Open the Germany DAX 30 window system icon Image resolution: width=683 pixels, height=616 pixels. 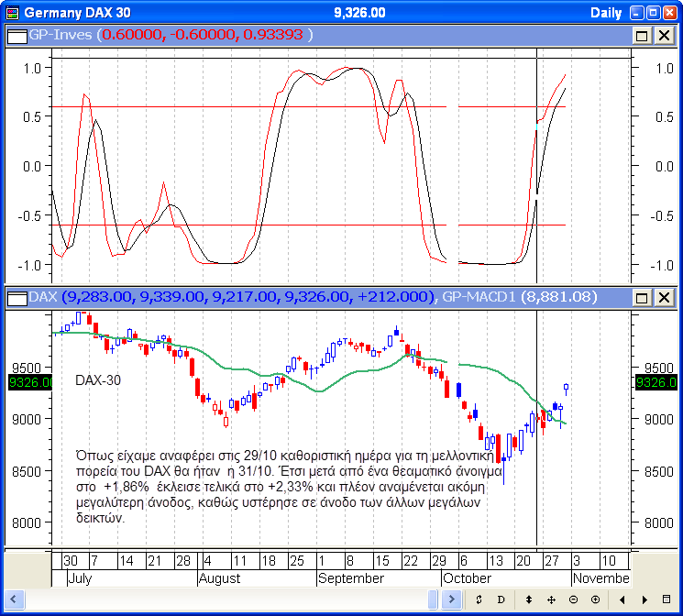11,13
